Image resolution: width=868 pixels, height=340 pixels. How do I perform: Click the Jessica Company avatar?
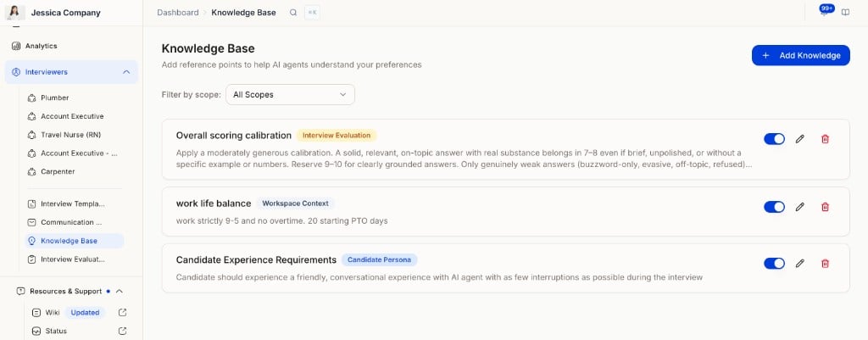coord(15,12)
